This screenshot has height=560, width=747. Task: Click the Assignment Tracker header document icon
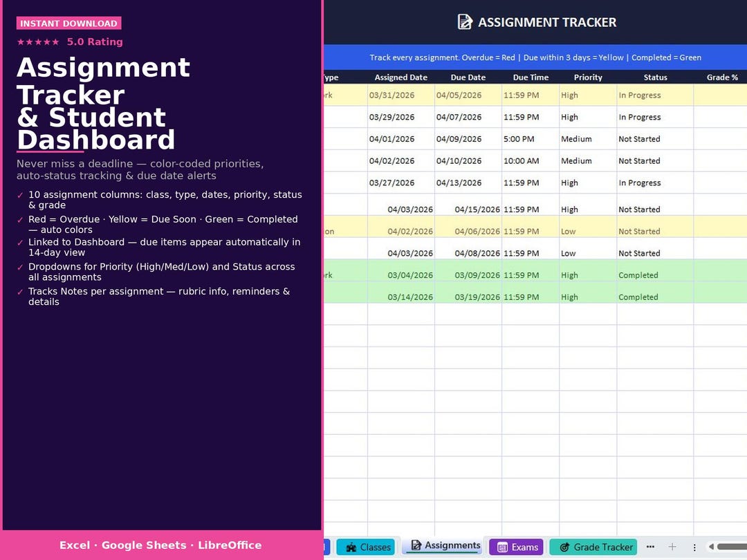pyautogui.click(x=465, y=22)
